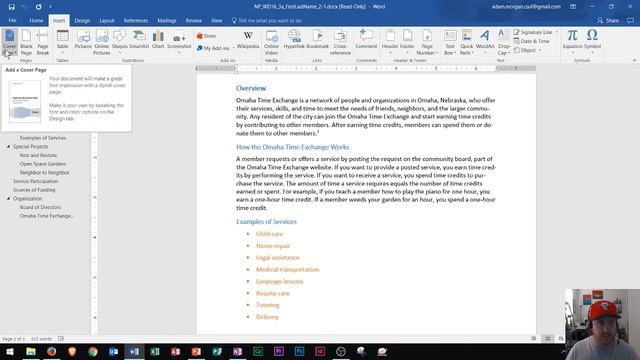The width and height of the screenshot is (640, 360).
Task: Open the Wikipedia add-in
Action: (248, 40)
